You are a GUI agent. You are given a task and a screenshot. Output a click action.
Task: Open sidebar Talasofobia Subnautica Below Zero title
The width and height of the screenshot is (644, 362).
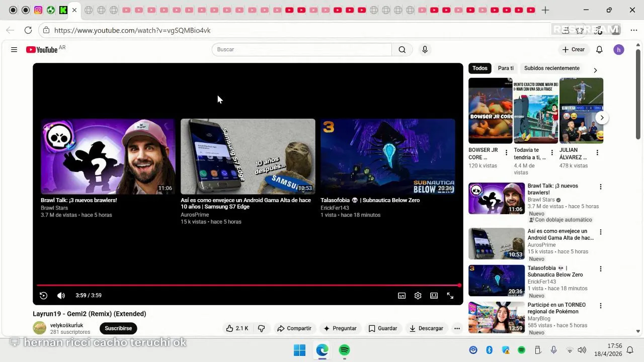pos(555,271)
